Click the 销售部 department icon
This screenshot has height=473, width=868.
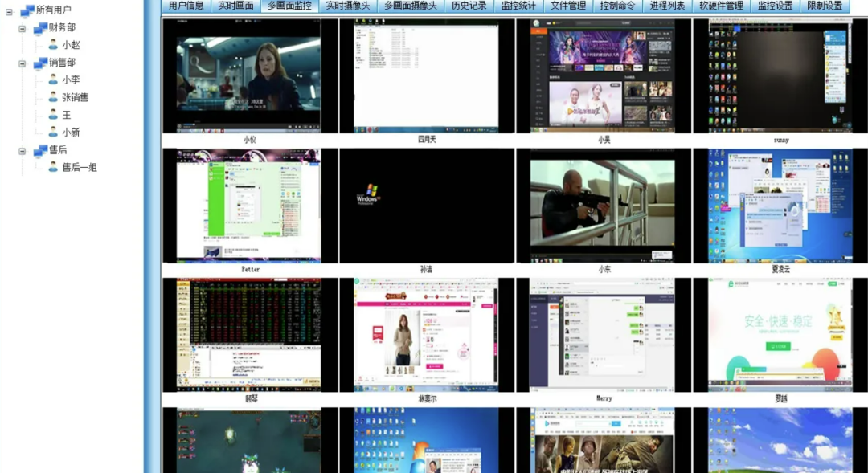(40, 63)
